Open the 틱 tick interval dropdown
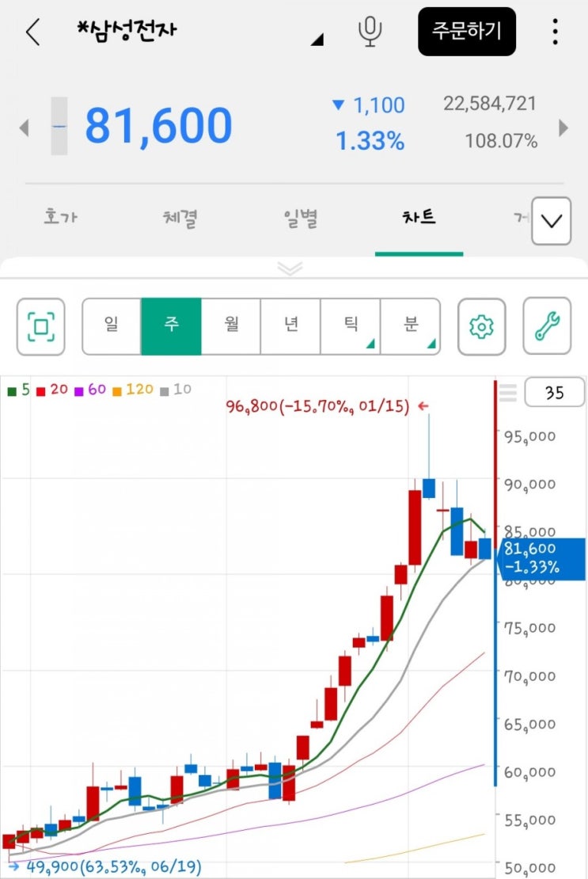This screenshot has height=879, width=588. pos(351,326)
